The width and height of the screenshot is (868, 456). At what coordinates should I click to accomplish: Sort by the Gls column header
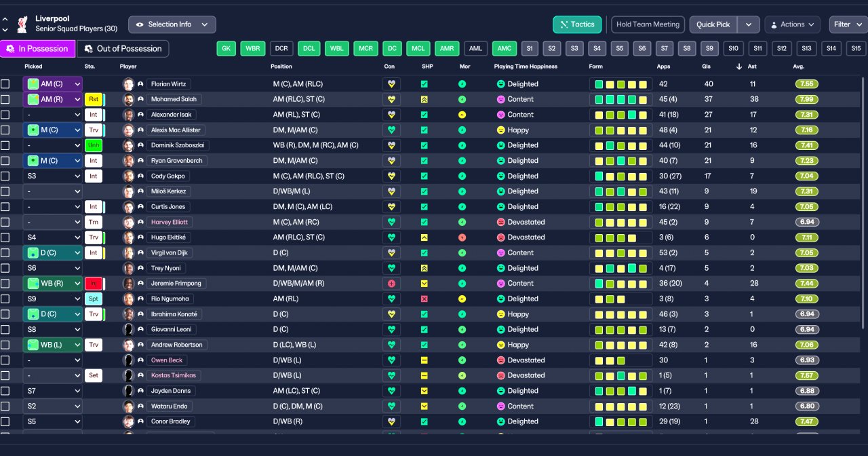click(x=707, y=66)
